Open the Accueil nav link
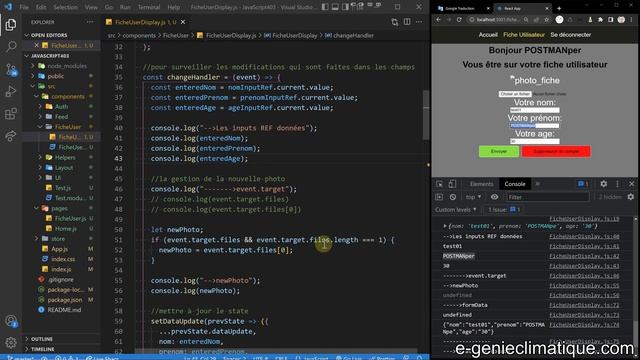 coord(488,35)
